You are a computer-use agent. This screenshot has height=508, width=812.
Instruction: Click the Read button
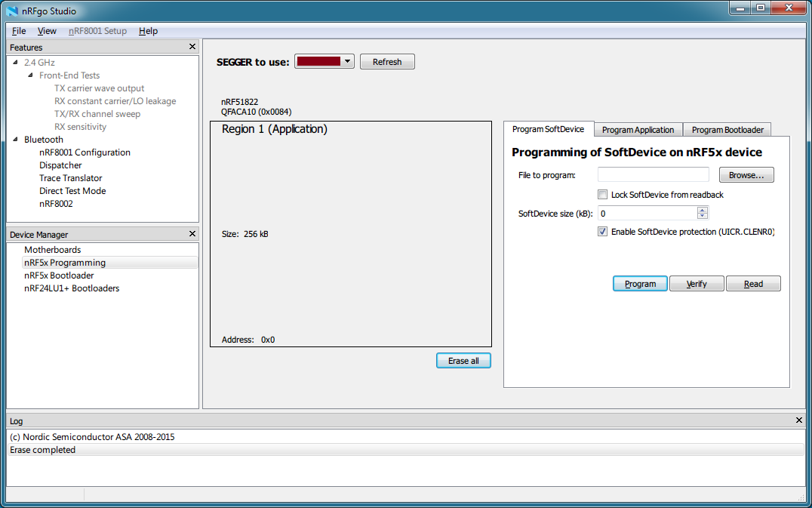[753, 284]
